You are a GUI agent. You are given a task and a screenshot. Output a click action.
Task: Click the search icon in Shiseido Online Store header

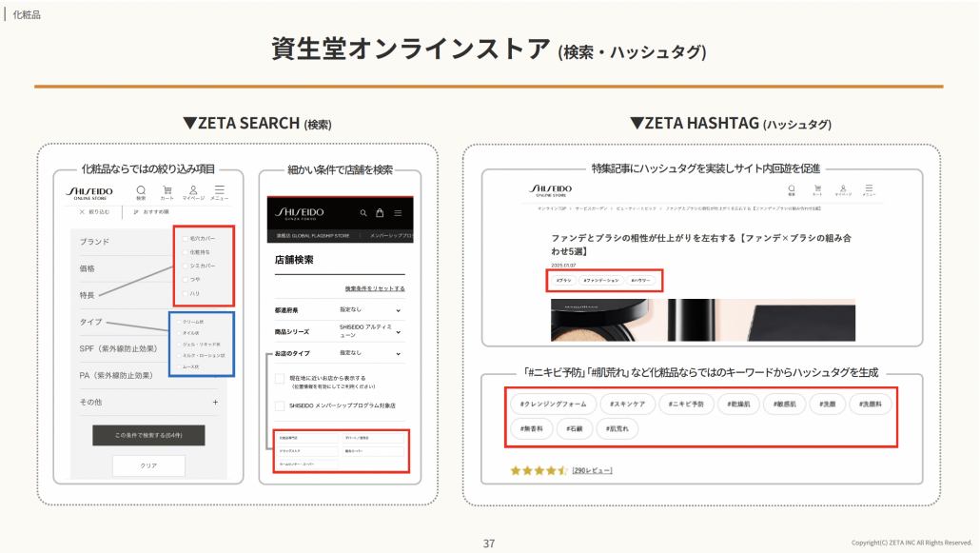pos(141,191)
